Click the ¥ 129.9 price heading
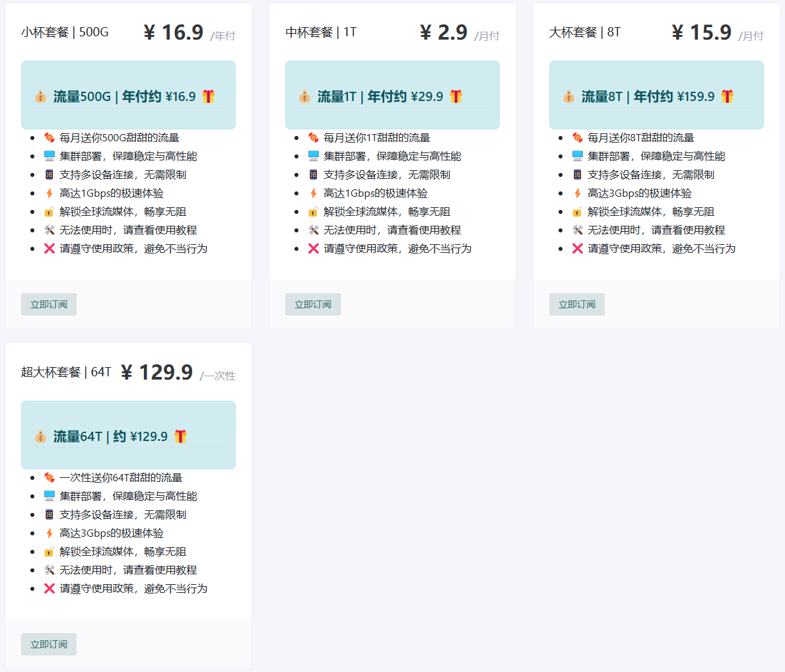The height and width of the screenshot is (672, 785). pyautogui.click(x=156, y=373)
